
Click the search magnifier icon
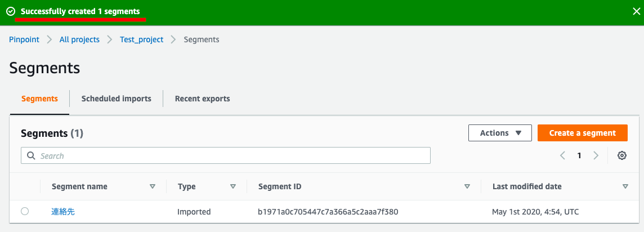[x=30, y=156]
